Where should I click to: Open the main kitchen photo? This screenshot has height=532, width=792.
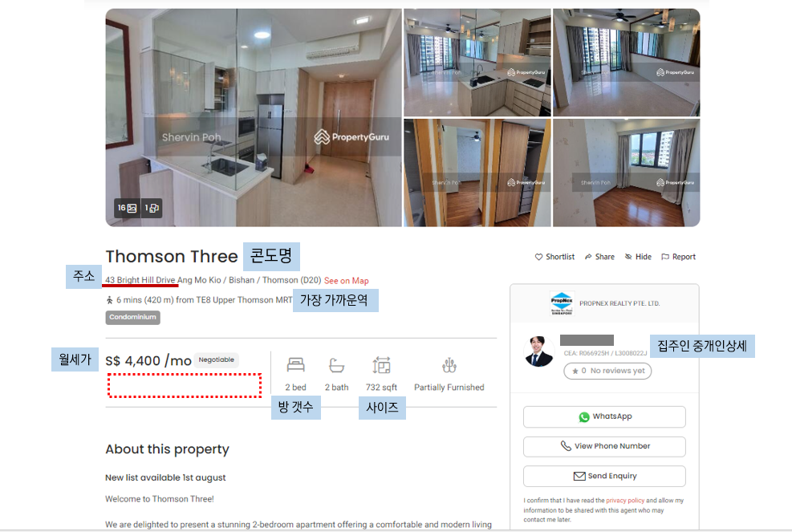tap(254, 117)
